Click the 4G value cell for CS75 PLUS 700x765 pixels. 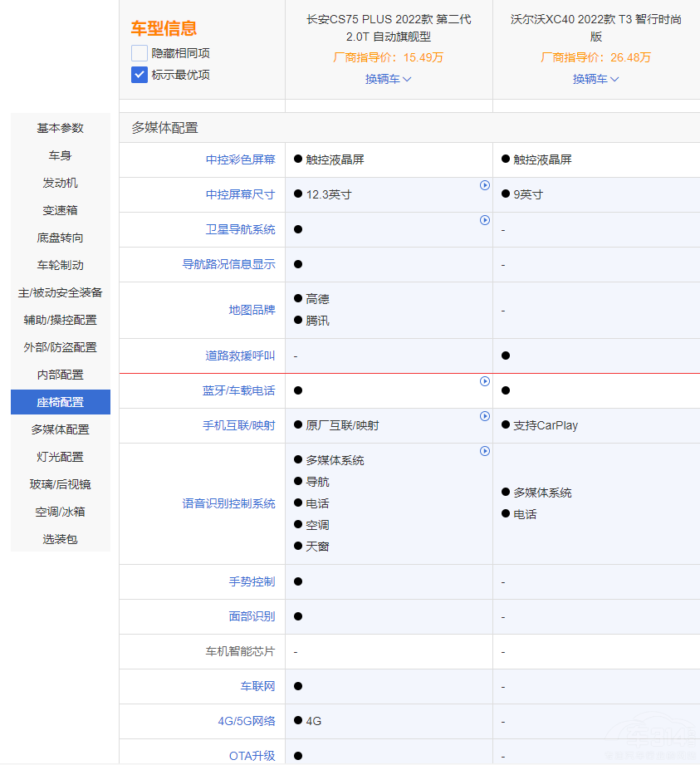(309, 721)
